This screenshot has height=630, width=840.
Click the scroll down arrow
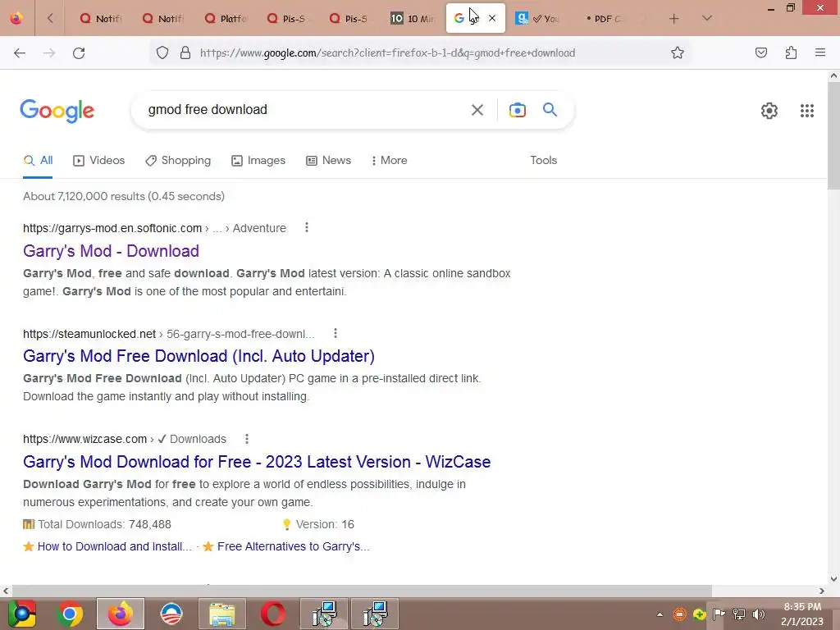(x=833, y=578)
